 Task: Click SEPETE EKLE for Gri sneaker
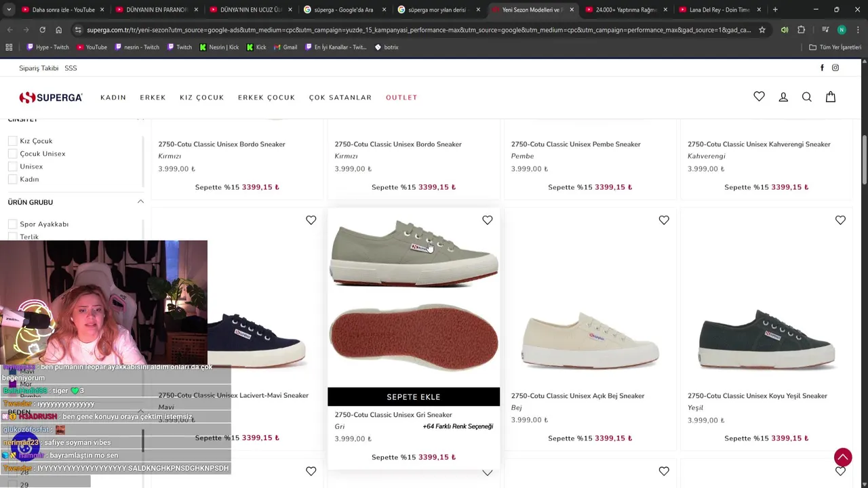click(x=414, y=396)
